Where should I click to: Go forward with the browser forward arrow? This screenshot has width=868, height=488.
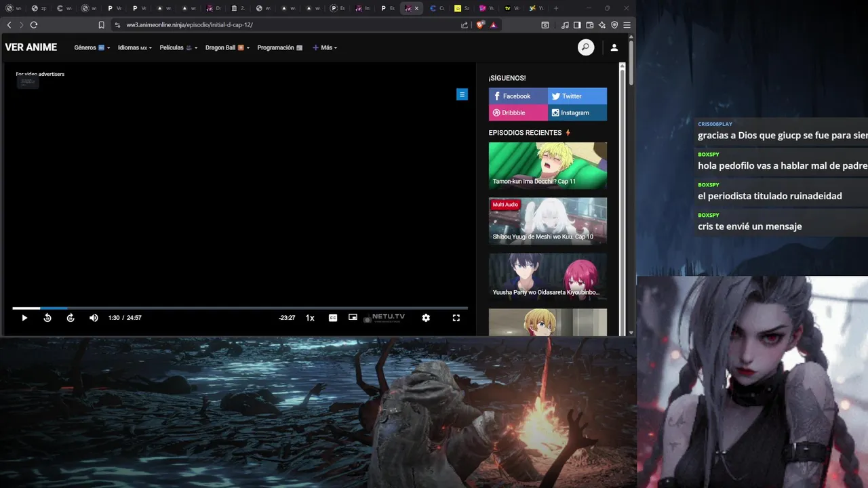coord(22,25)
